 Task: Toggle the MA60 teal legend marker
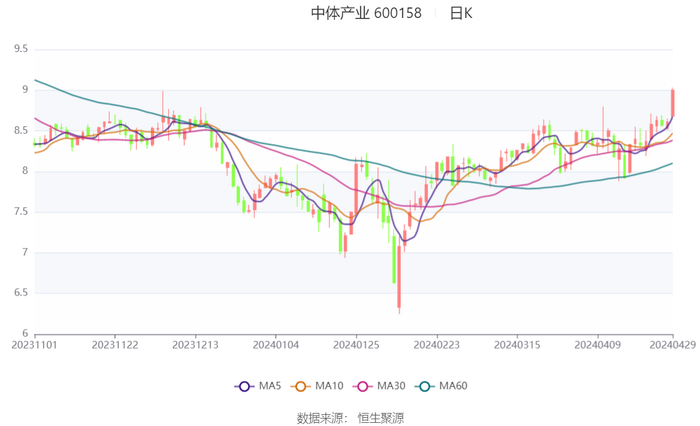424,386
